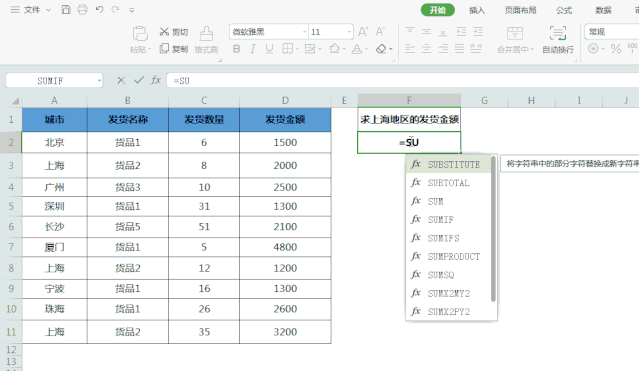The width and height of the screenshot is (639, 371).
Task: Align cell content to bottom
Action: click(x=443, y=32)
